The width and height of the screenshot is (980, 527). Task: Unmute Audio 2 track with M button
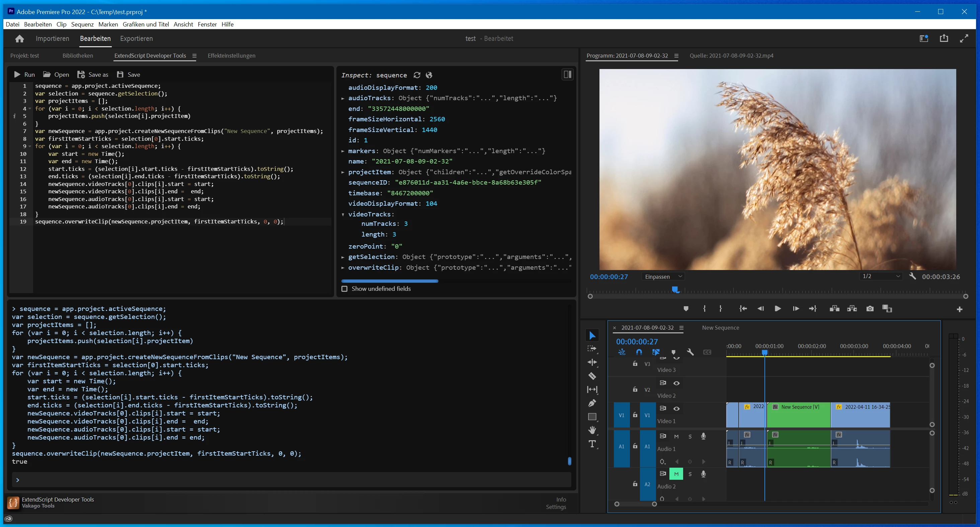tap(676, 474)
